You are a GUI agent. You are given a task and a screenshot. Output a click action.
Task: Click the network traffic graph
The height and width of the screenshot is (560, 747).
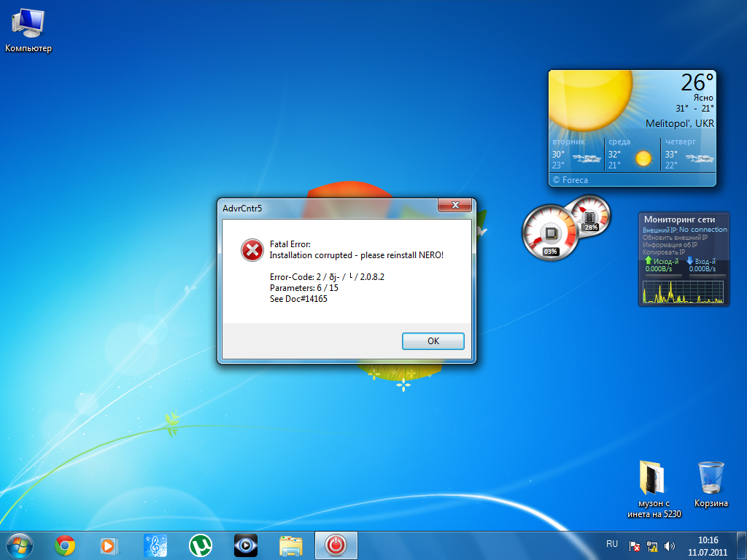(683, 292)
